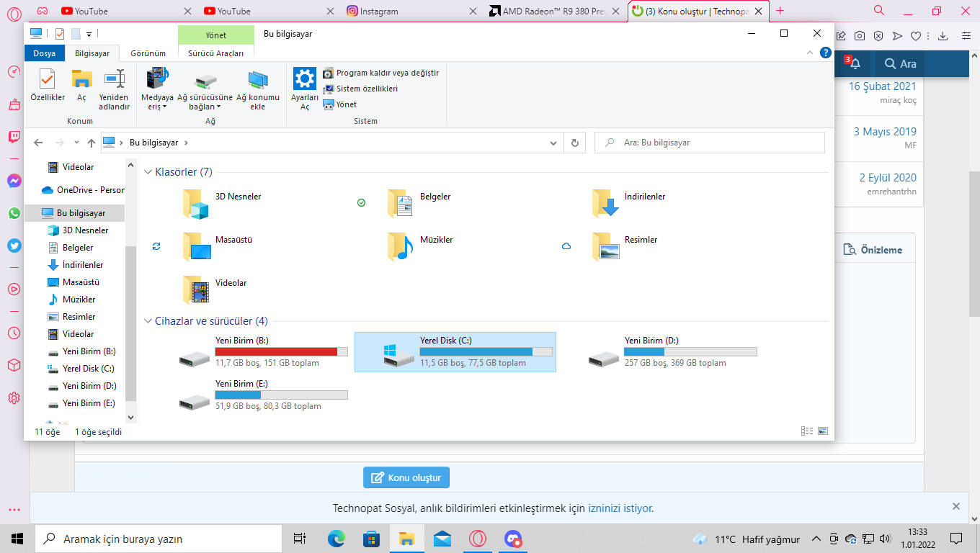This screenshot has height=553, width=980.
Task: Open the Mail app from the taskbar
Action: coord(442,539)
